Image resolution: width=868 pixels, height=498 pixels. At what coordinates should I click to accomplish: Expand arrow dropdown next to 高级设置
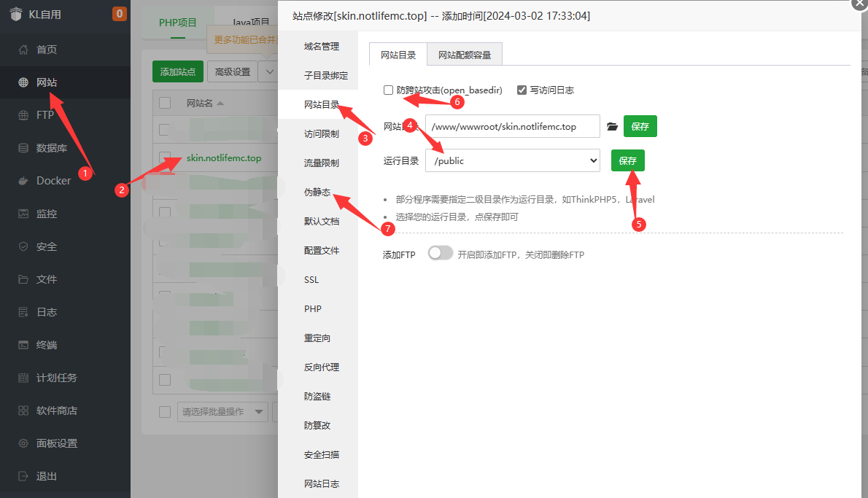[x=270, y=71]
